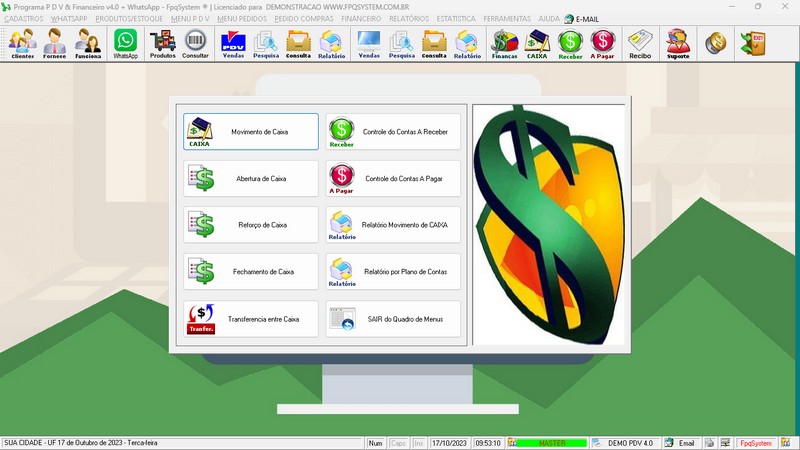Open the Funciona employees toolbar icon
This screenshot has width=800, height=450.
[88, 43]
